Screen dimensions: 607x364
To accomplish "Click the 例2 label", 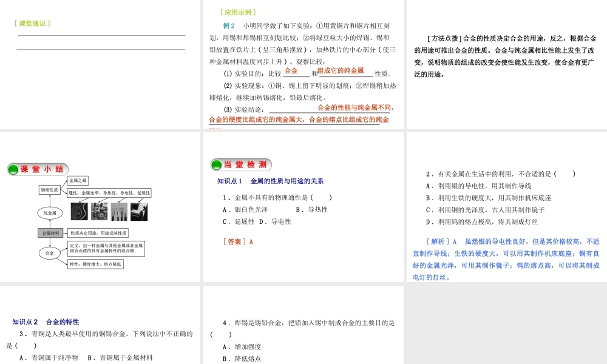I will coord(229,26).
